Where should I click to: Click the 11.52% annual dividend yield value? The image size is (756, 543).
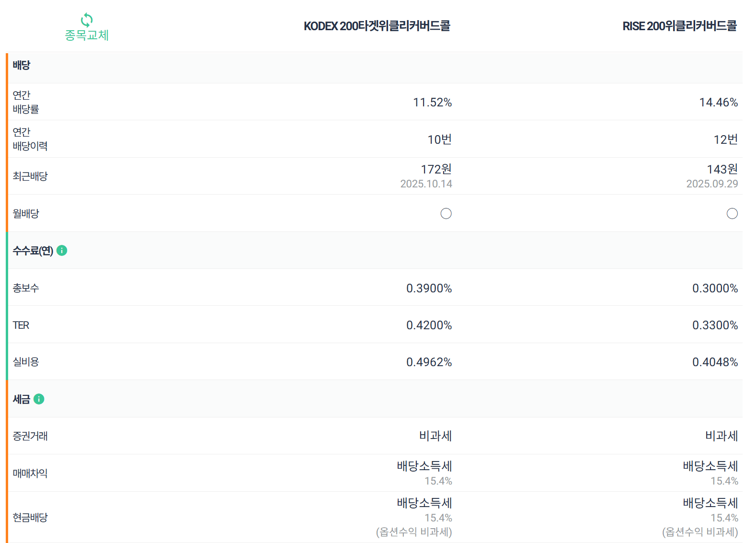(x=433, y=102)
